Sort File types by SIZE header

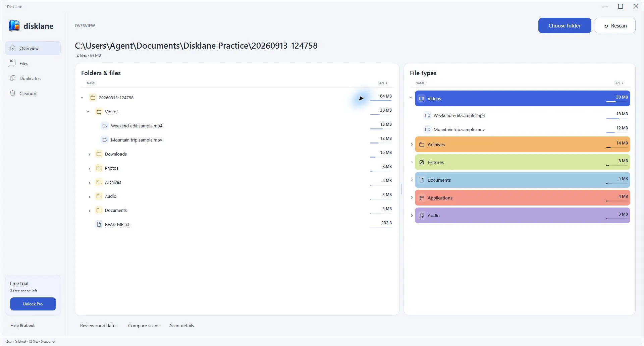pos(619,83)
